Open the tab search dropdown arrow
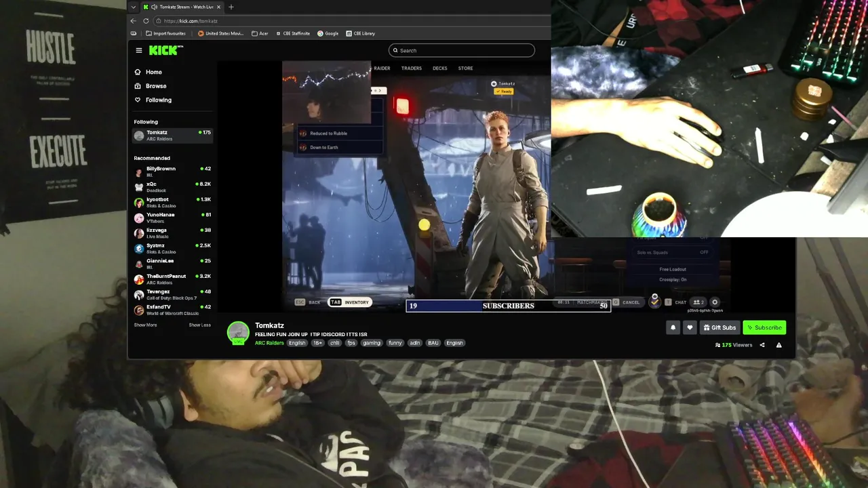This screenshot has width=868, height=488. (x=133, y=7)
